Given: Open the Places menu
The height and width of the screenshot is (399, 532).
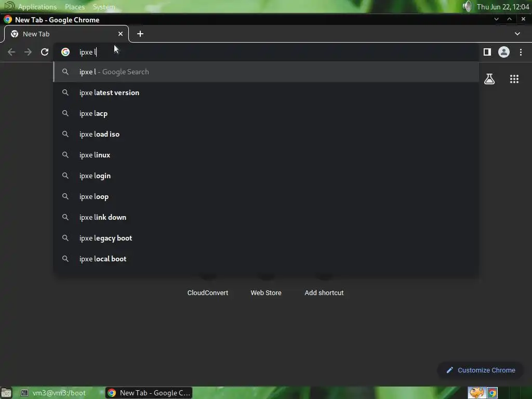Looking at the screenshot, I should [75, 7].
